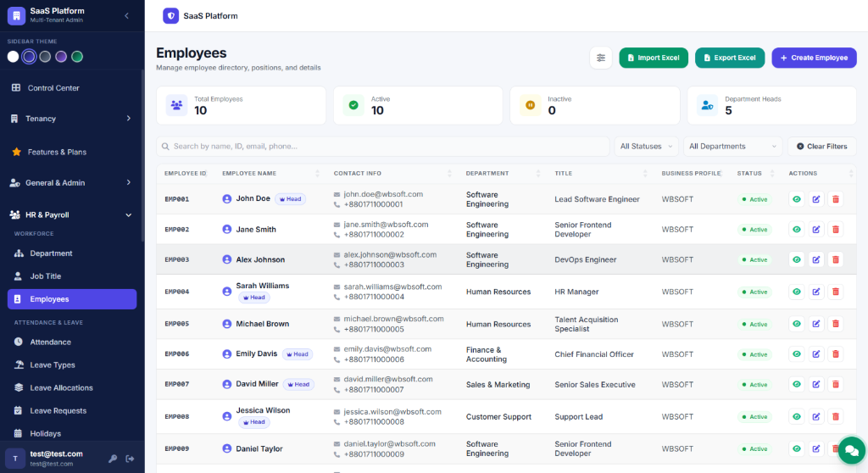View John Doe's details via eye icon
The image size is (868, 473).
click(797, 199)
